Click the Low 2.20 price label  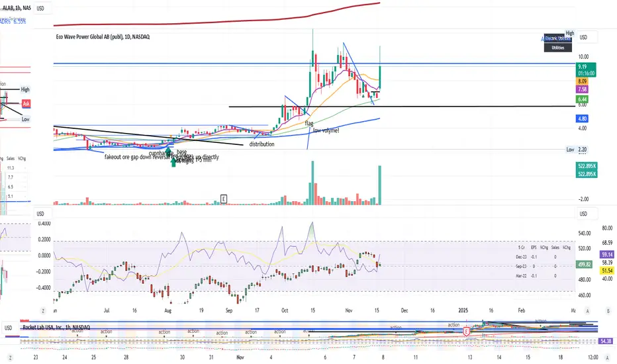[x=577, y=150]
